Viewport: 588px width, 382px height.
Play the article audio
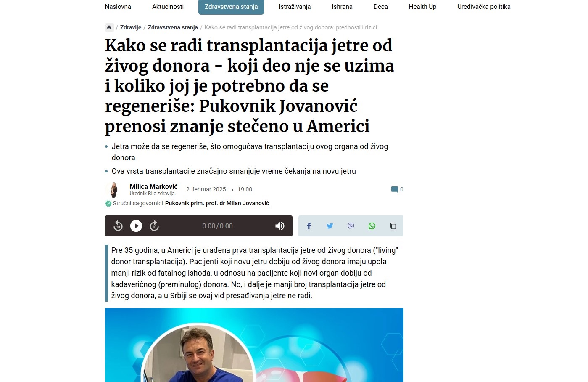tap(136, 226)
